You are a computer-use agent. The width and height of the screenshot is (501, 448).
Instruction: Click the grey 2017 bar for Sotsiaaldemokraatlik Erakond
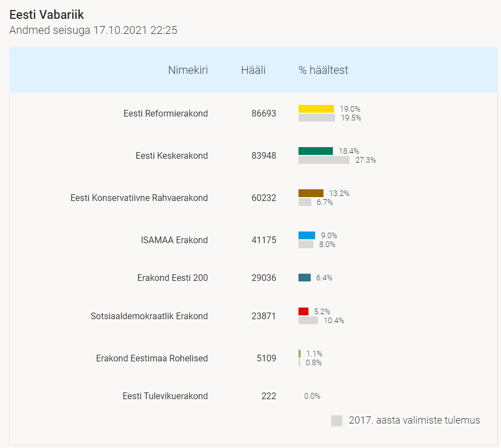pyautogui.click(x=308, y=320)
